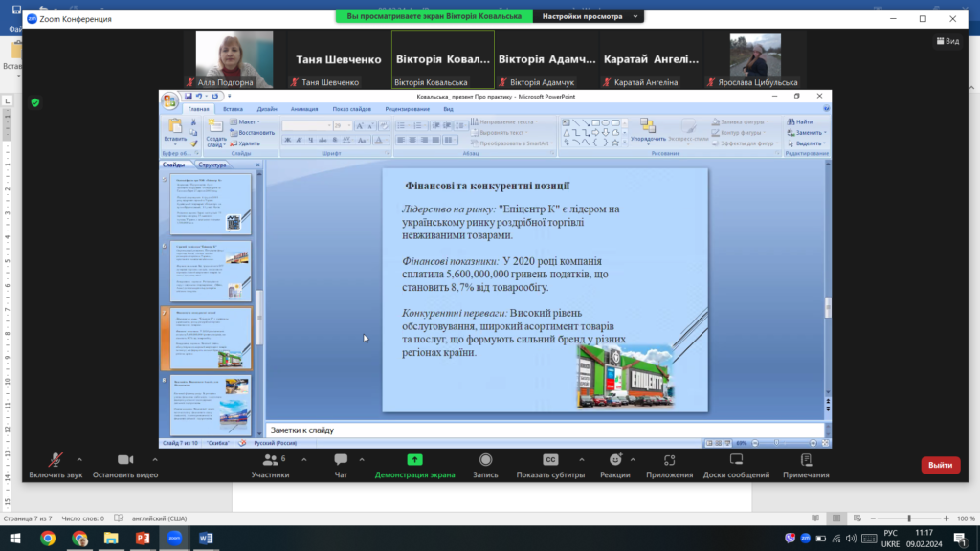The width and height of the screenshot is (980, 551).
Task: Open the Показ слайдов tab in PowerPoint
Action: point(352,109)
